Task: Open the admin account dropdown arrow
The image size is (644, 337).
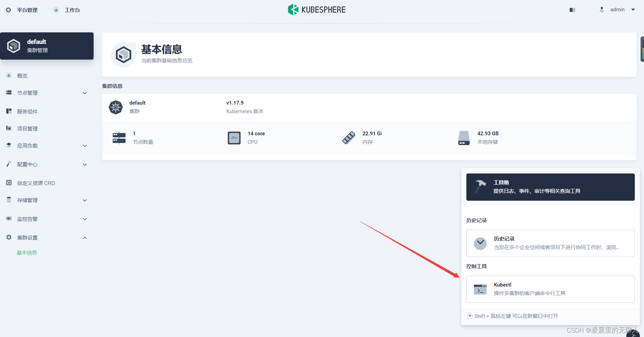Action: [x=633, y=10]
